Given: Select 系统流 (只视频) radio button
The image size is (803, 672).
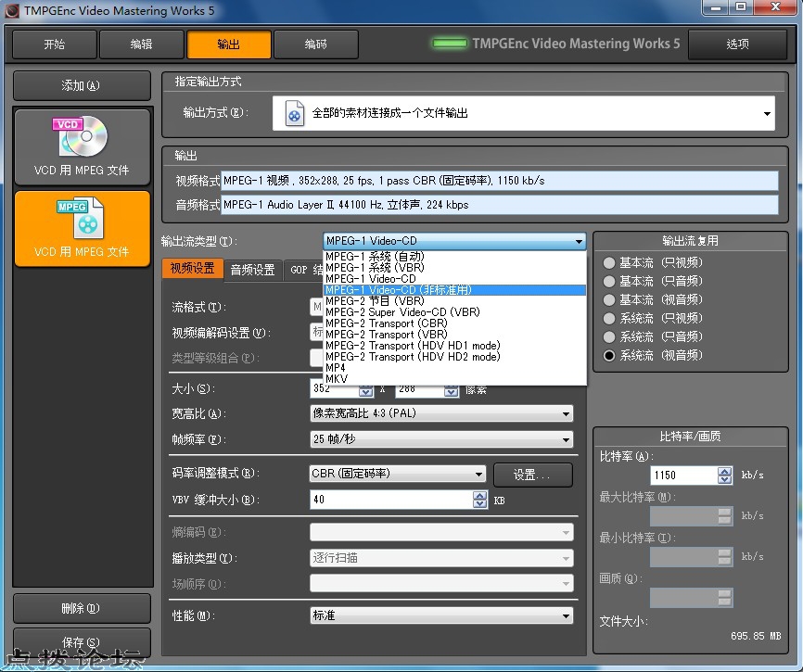Looking at the screenshot, I should 609,318.
